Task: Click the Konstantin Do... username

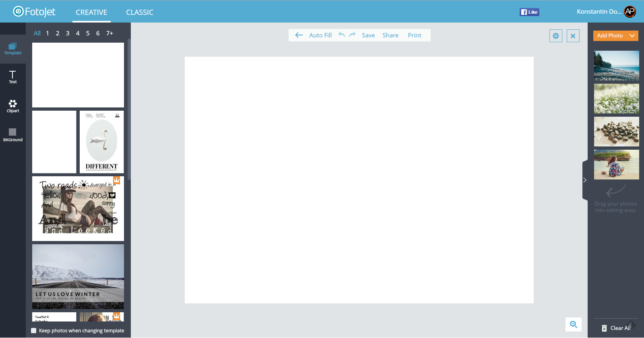Action: 599,12
